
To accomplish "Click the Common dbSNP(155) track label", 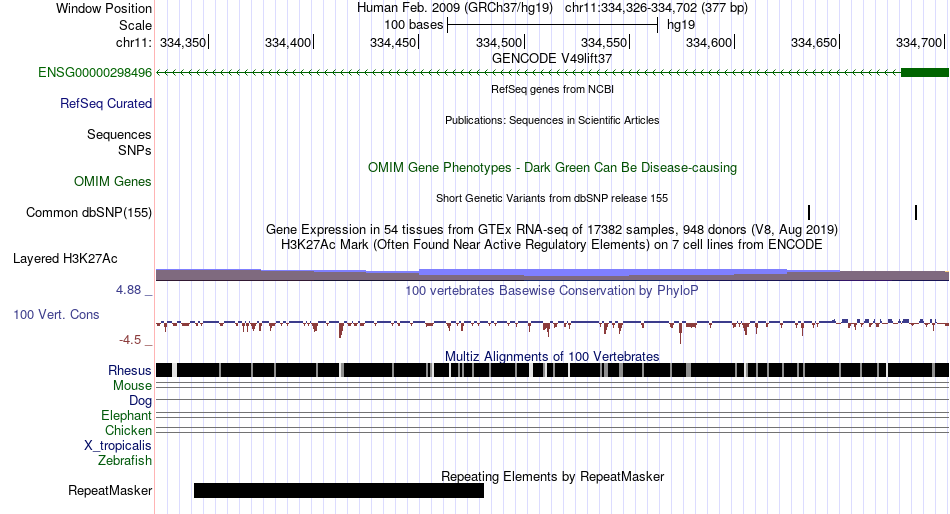I will pos(88,213).
